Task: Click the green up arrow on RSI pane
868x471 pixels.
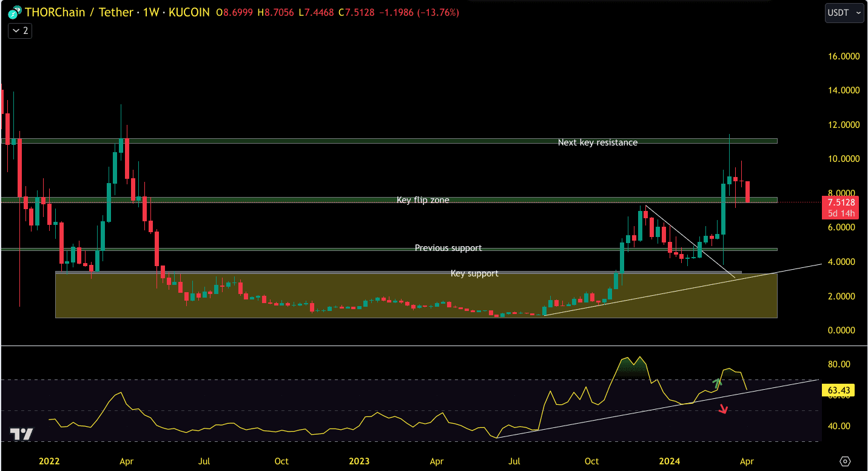Action: 719,382
